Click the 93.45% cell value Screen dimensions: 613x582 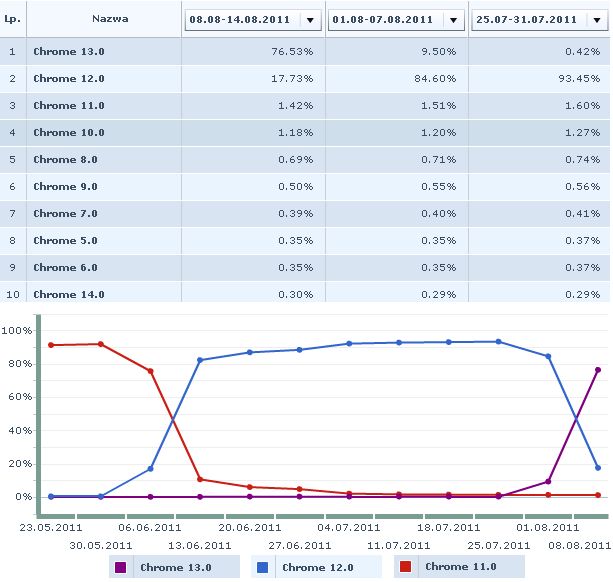[x=579, y=79]
